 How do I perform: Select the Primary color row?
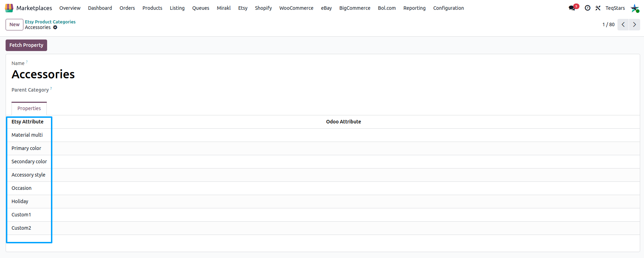pyautogui.click(x=323, y=148)
